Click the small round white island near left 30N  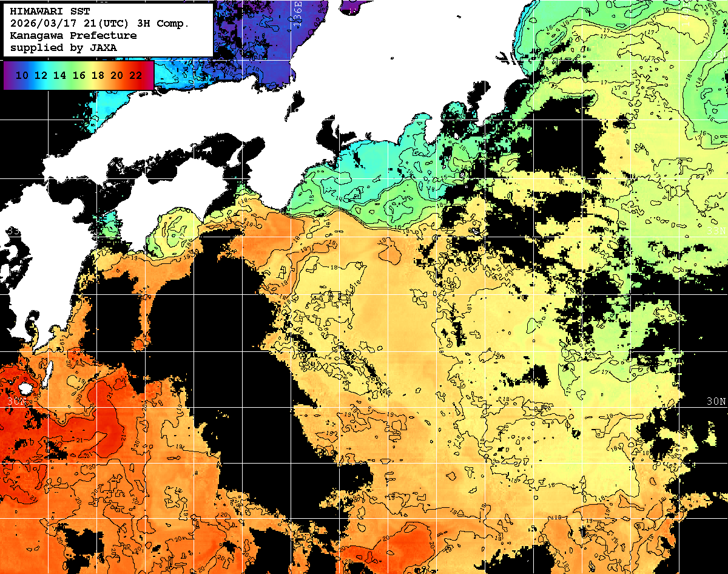coord(25,388)
